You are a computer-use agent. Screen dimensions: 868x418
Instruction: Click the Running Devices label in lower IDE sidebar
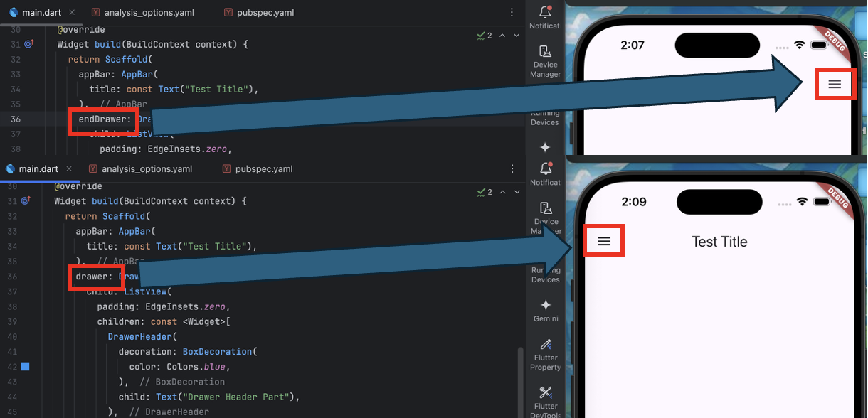coord(546,274)
